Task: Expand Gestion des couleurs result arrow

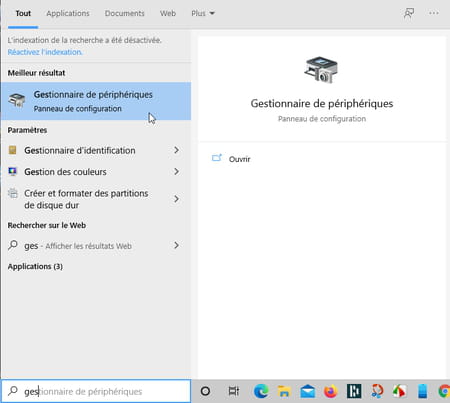Action: [176, 172]
